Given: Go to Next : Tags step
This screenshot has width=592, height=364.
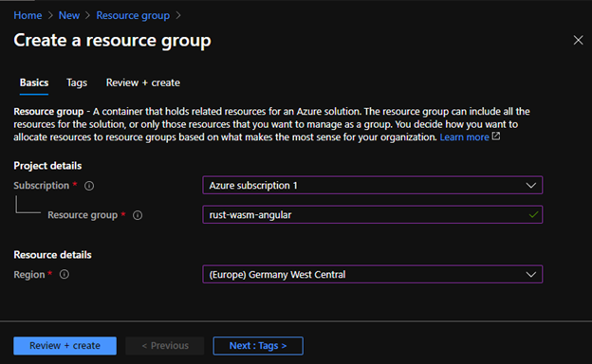Looking at the screenshot, I should click(258, 346).
